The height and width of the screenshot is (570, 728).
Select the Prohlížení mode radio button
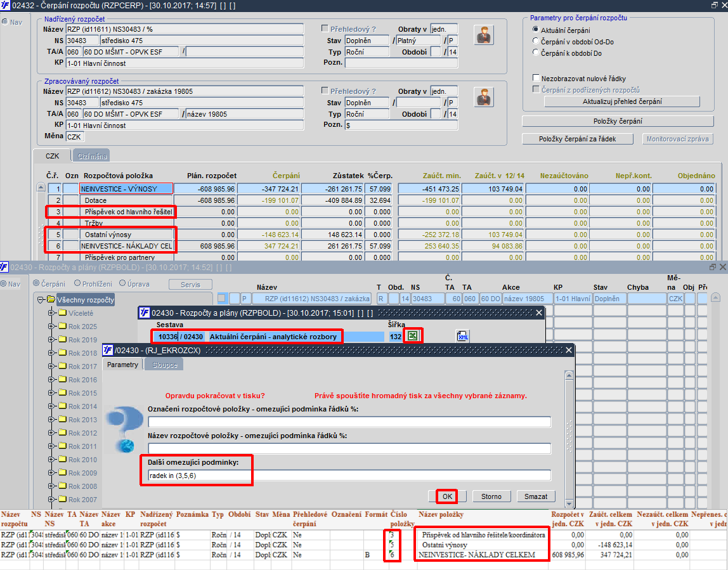pos(77,283)
